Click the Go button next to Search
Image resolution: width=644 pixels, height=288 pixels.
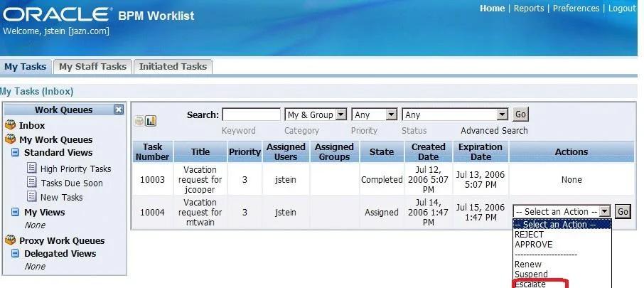click(520, 114)
